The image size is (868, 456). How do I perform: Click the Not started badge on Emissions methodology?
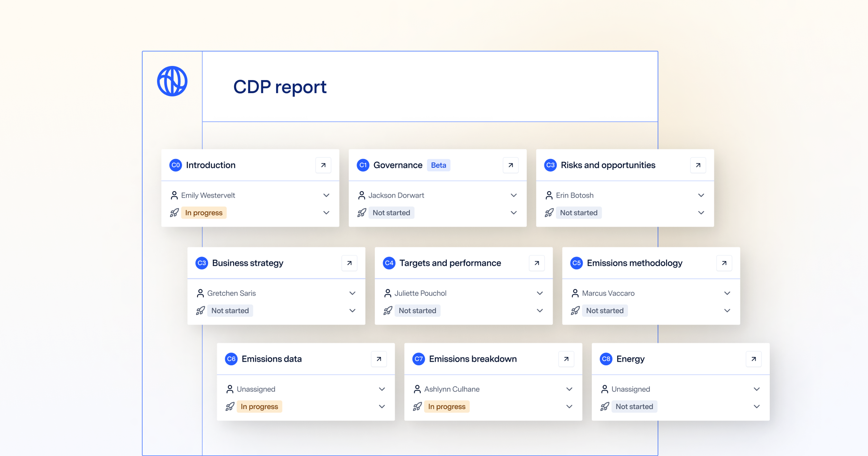pyautogui.click(x=605, y=311)
